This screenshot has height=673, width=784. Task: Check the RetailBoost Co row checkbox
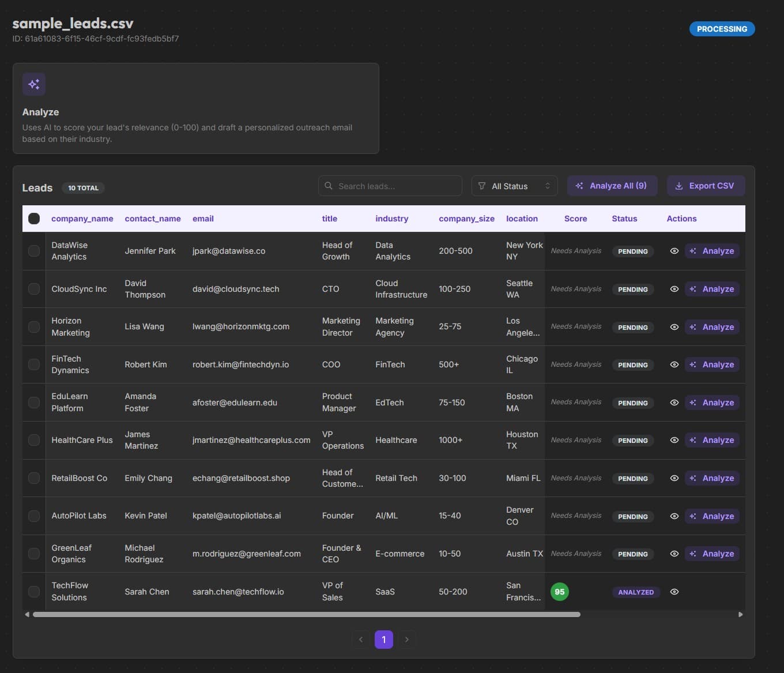34,478
